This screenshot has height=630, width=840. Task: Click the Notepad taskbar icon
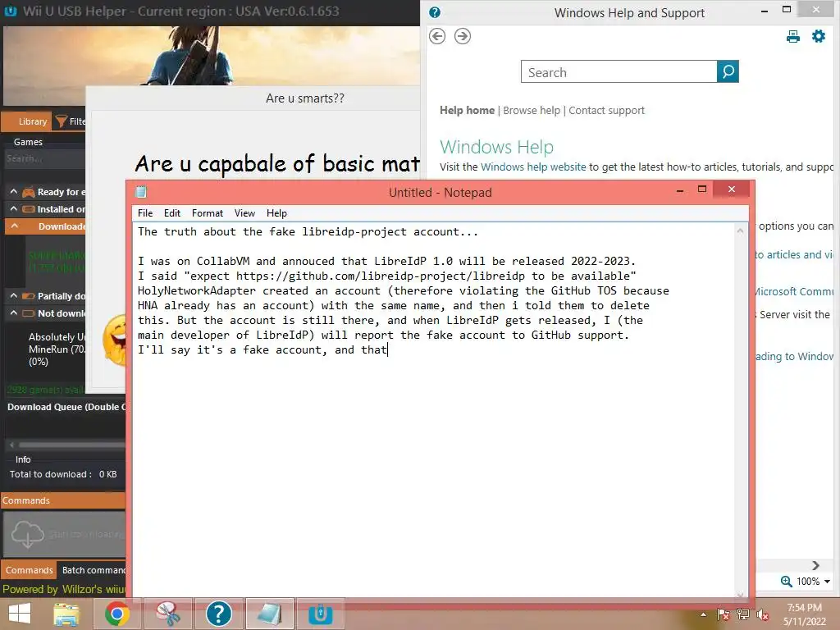pyautogui.click(x=269, y=614)
